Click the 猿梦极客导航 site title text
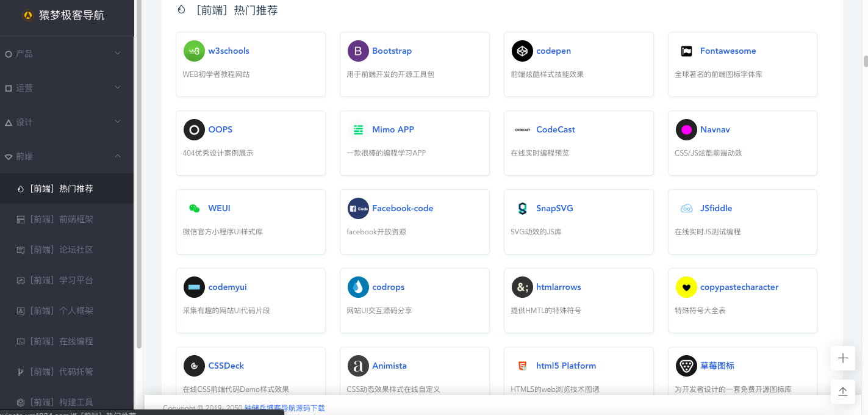This screenshot has width=868, height=415. [x=71, y=16]
